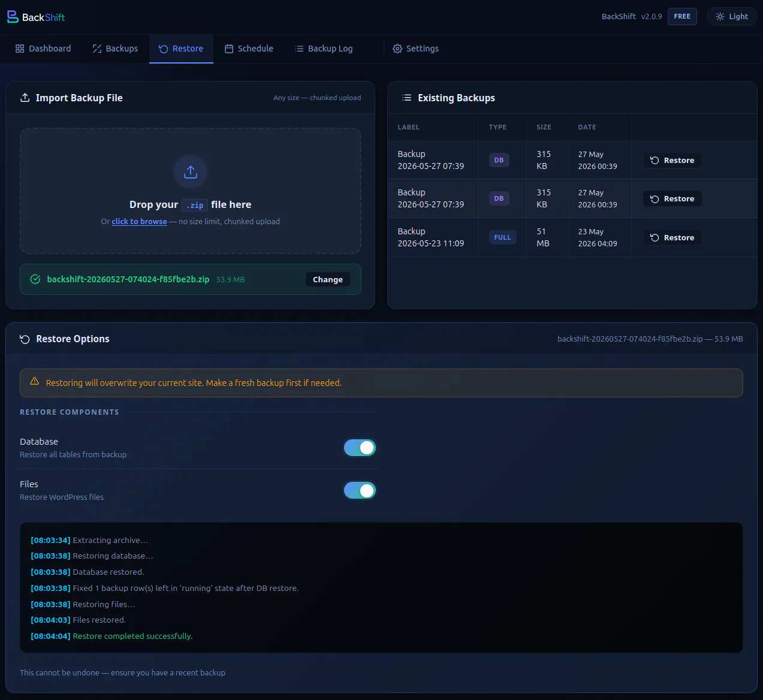Click the restore icon beside Restore Options heading
Image resolution: width=763 pixels, height=700 pixels.
[25, 339]
